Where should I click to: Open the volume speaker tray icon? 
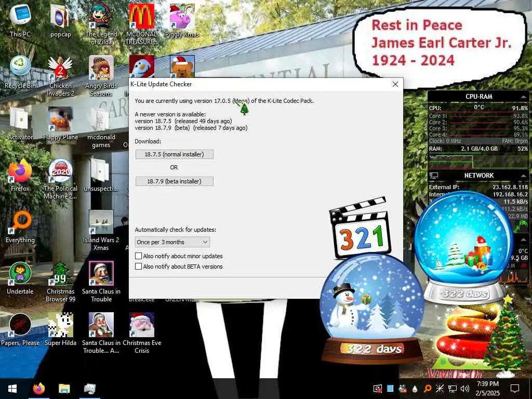(465, 389)
